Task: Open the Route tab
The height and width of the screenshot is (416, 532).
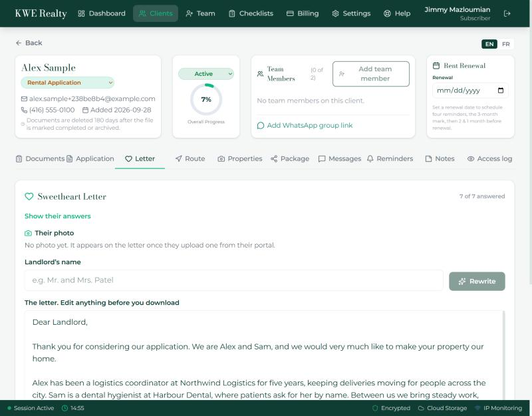Action: (190, 159)
